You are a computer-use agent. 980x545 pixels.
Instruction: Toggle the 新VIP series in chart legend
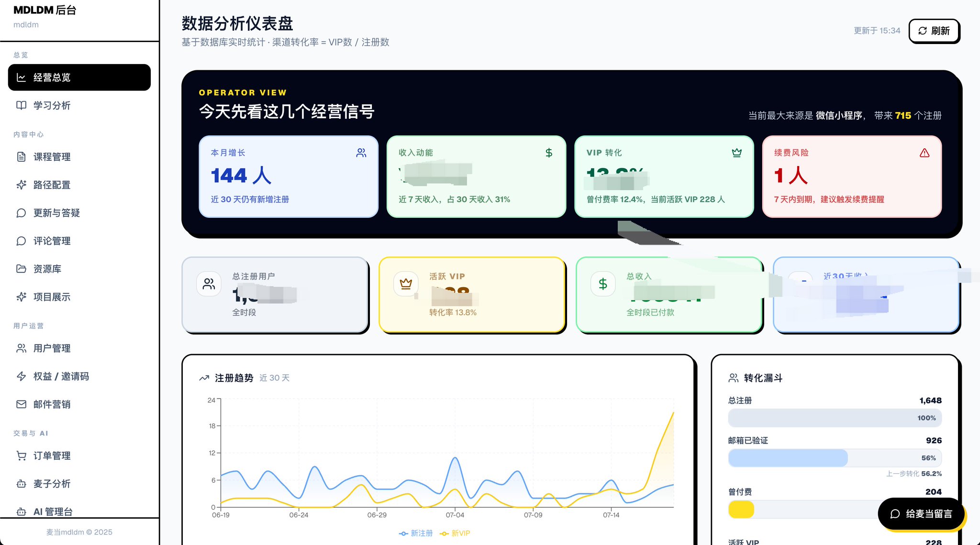(455, 533)
